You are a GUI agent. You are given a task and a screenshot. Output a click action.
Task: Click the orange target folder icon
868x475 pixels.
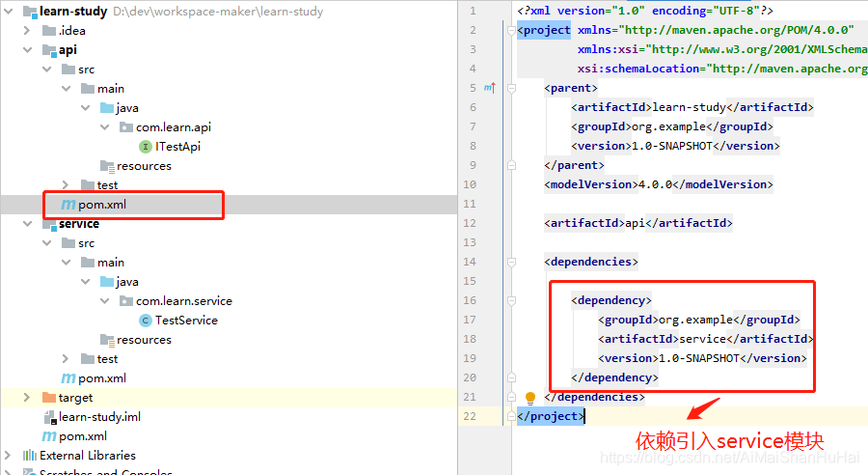pyautogui.click(x=49, y=398)
